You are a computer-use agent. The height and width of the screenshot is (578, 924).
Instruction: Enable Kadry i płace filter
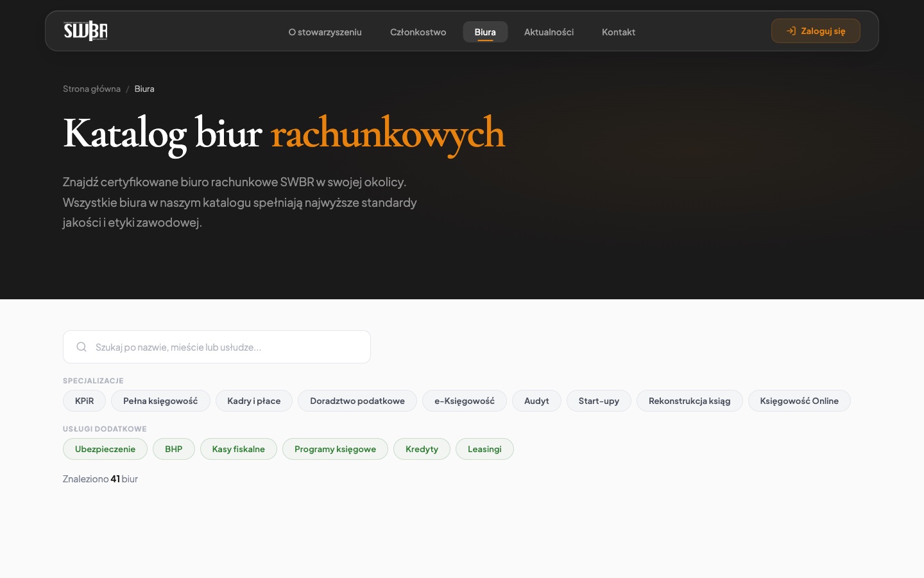(x=253, y=401)
